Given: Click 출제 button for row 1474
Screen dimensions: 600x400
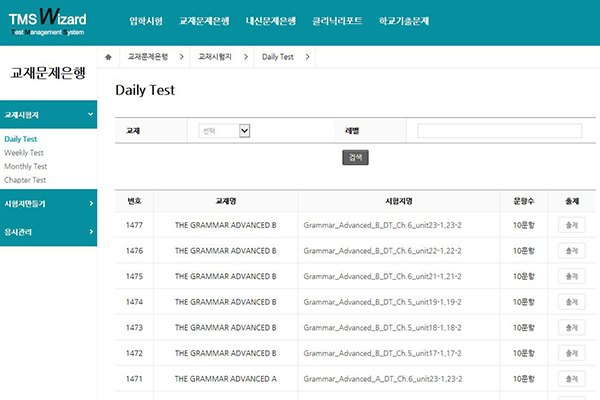Looking at the screenshot, I should tap(572, 302).
